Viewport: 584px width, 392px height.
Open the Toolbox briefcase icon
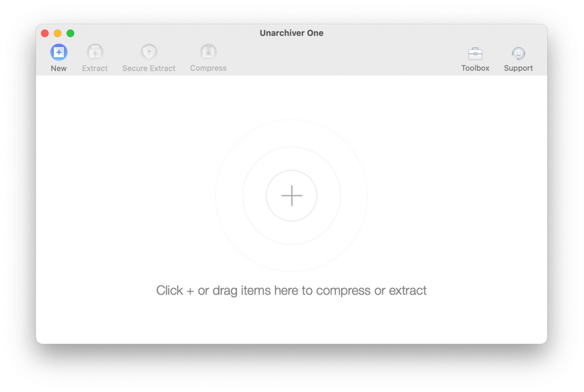coord(475,54)
